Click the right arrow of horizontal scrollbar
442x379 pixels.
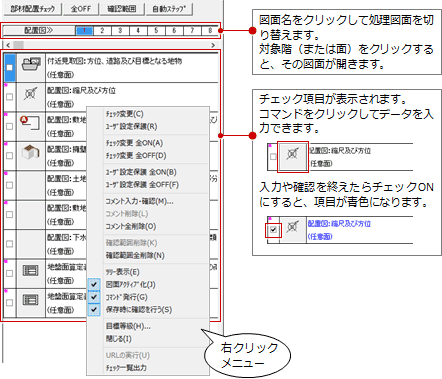pyautogui.click(x=213, y=45)
